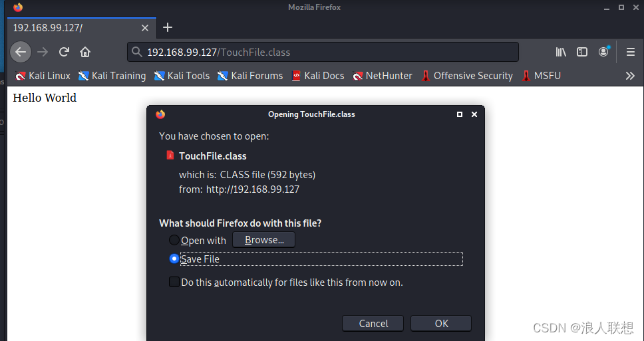The width and height of the screenshot is (644, 341).
Task: Open the Library sidebar icon
Action: coord(561,52)
